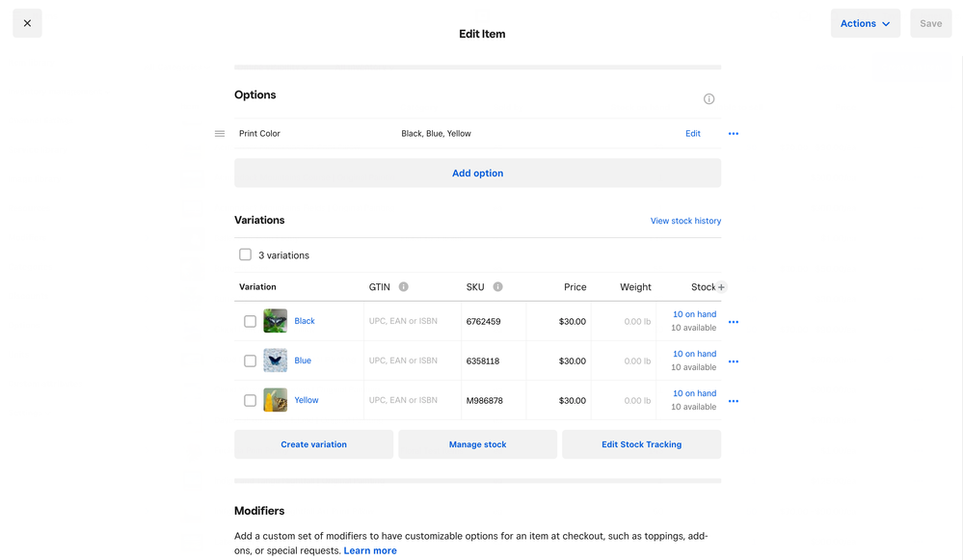963x560 pixels.
Task: Open three-dot menu for Blue variation
Action: tap(733, 361)
